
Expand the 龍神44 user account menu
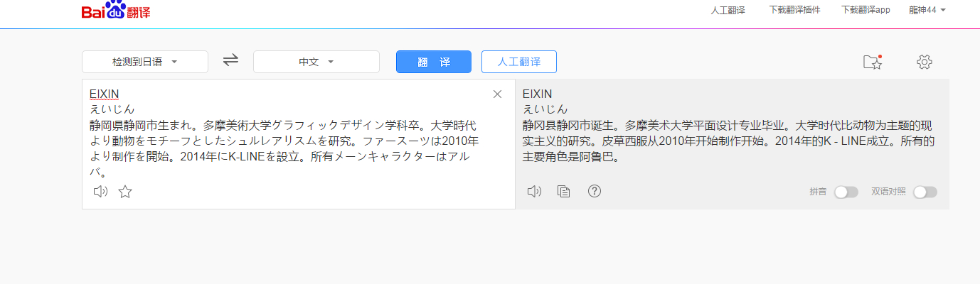pos(927,10)
